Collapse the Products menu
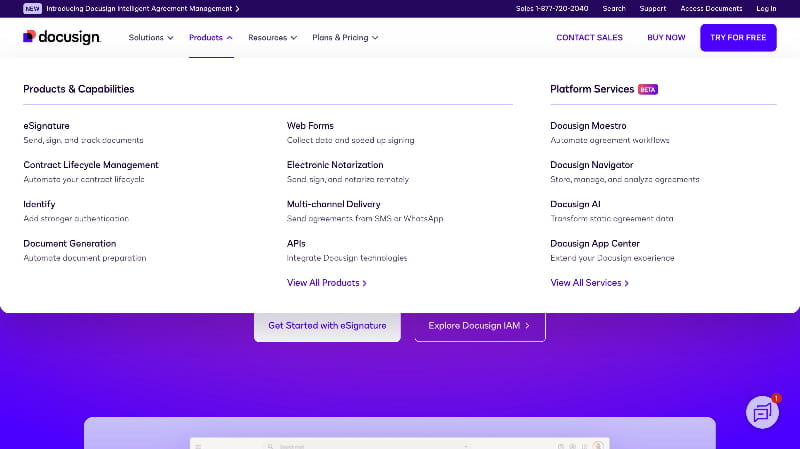This screenshot has height=449, width=800. pyautogui.click(x=211, y=37)
